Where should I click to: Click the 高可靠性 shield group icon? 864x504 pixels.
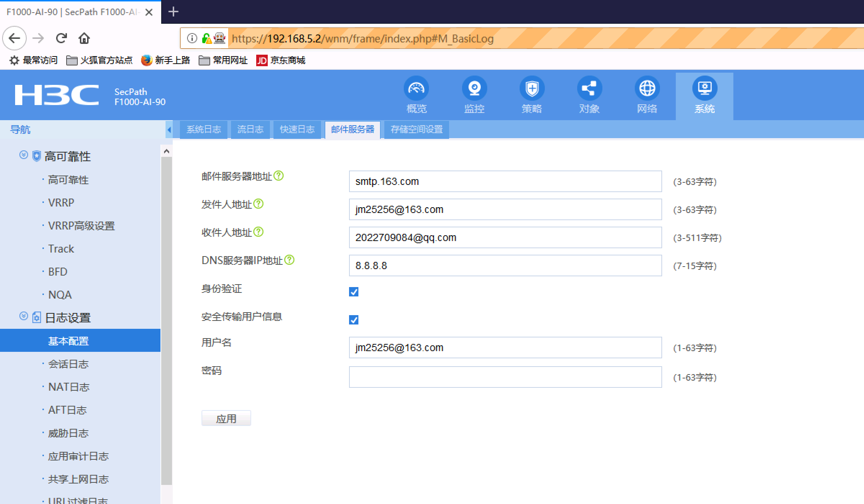[36, 156]
